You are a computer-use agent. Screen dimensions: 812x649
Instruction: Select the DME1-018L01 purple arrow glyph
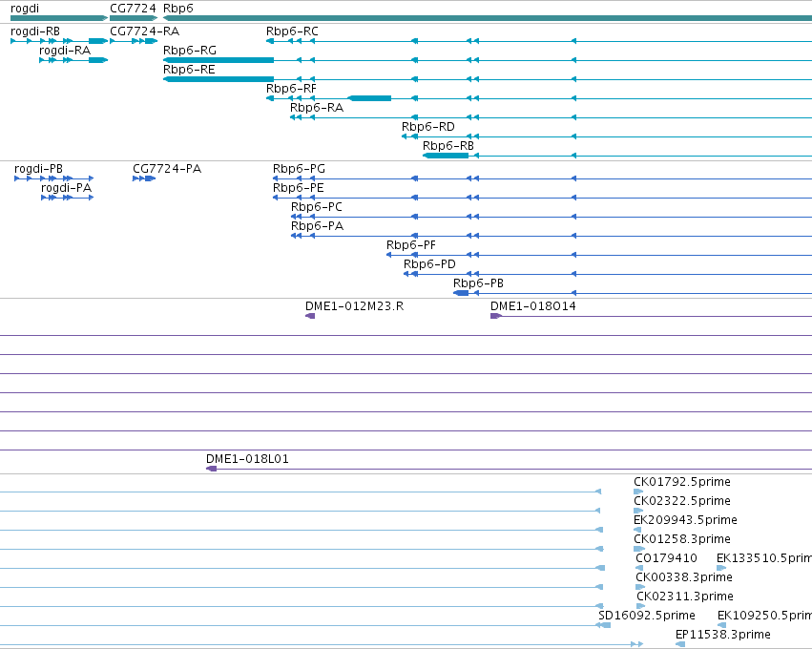coord(211,470)
